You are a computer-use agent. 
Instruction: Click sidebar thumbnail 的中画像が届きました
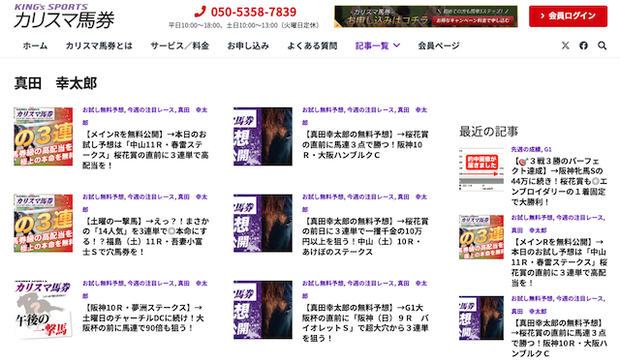click(481, 169)
